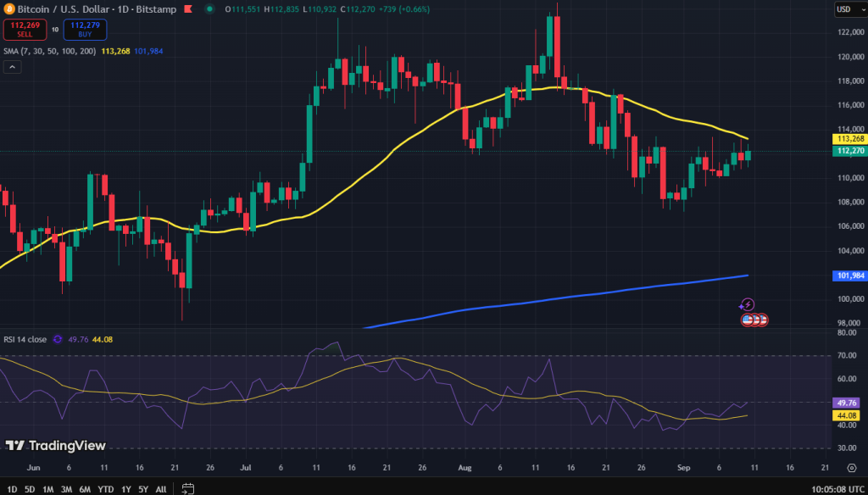Select the 6M range tab

click(x=85, y=489)
